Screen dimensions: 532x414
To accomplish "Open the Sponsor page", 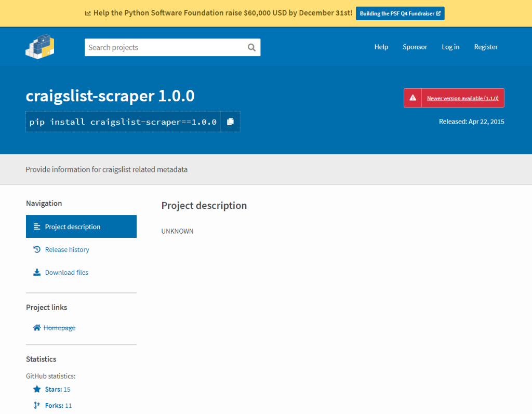I will [x=415, y=47].
